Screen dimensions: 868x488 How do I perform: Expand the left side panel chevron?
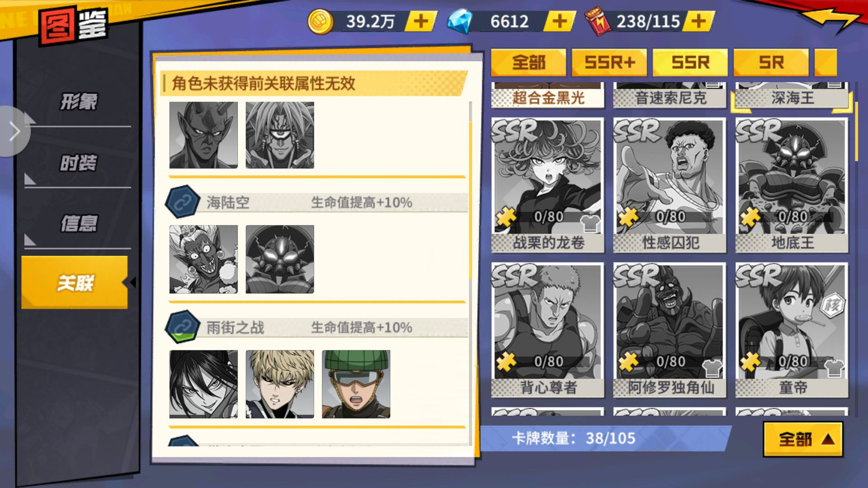(14, 131)
